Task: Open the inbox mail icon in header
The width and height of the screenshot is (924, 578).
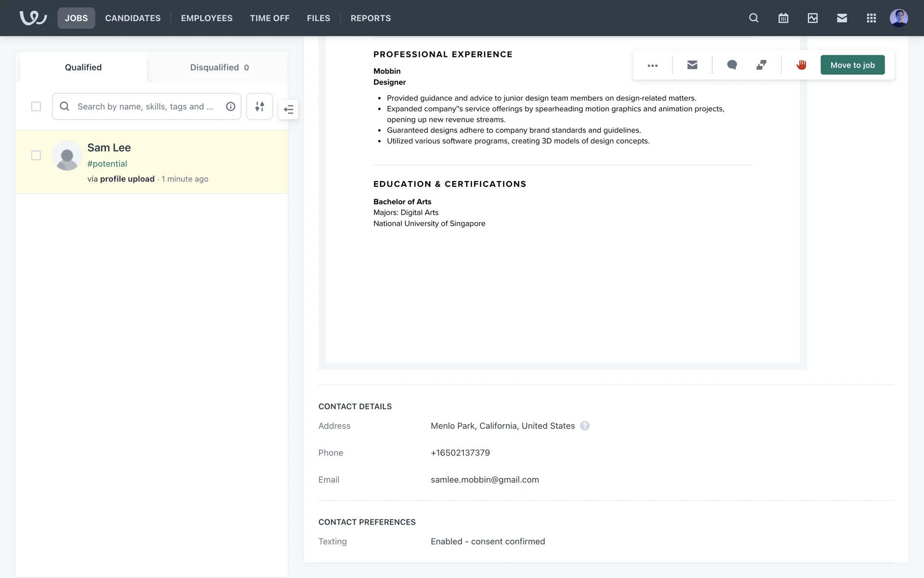Action: click(842, 18)
